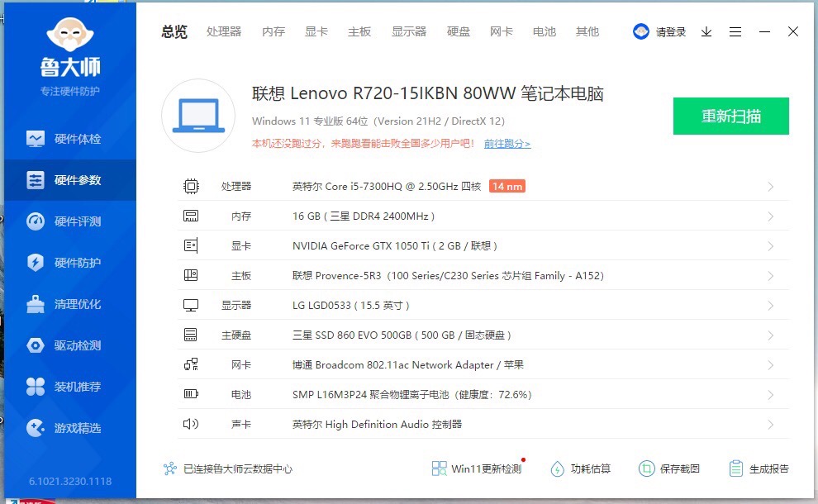Click the 处理器 CPU chip icon
Screen dimensions: 818x504
click(191, 186)
